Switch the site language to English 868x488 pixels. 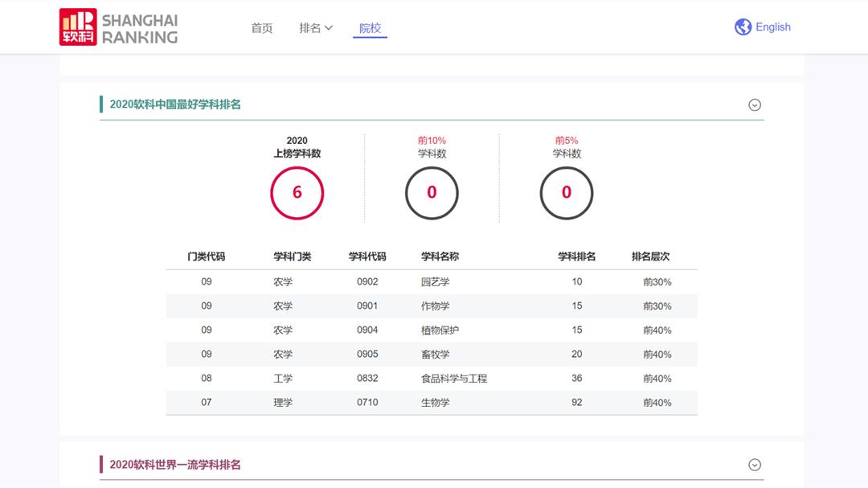coord(772,27)
